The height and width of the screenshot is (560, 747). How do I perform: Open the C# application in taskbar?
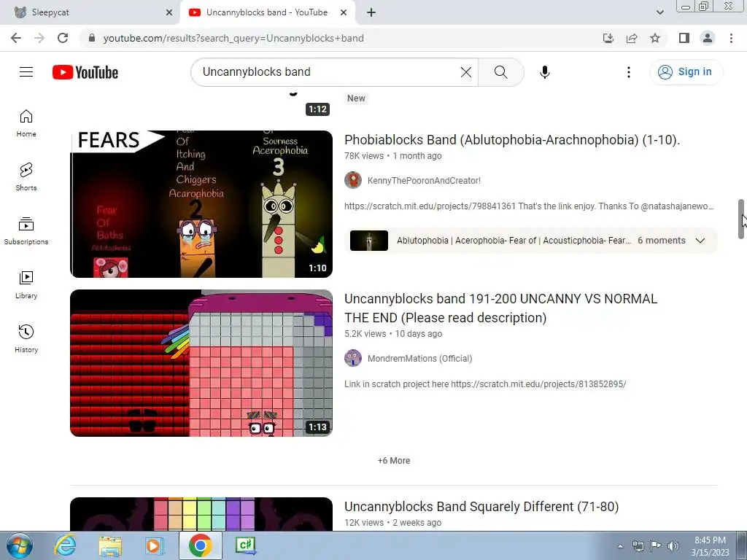click(245, 545)
